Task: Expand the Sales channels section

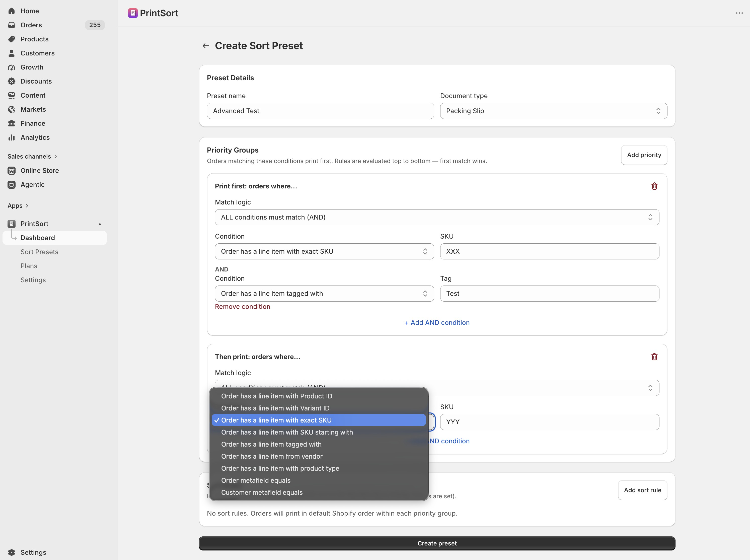Action: tap(32, 156)
